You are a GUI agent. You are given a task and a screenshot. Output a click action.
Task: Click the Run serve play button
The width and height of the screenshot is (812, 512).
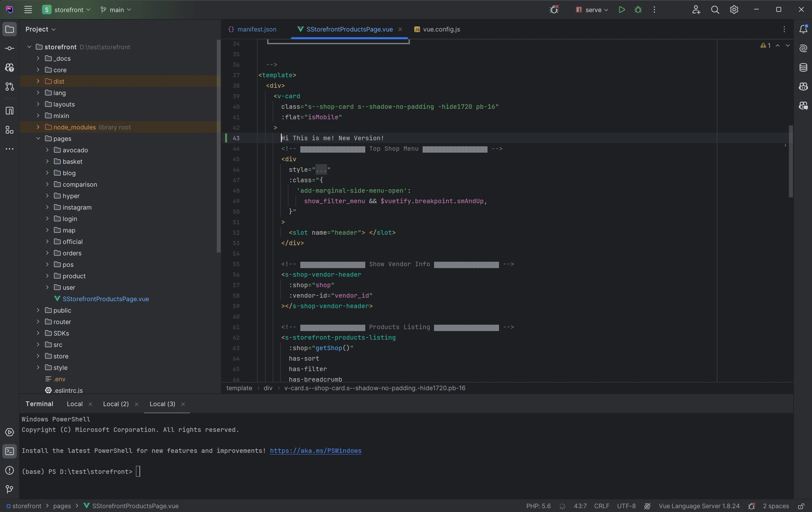click(622, 10)
